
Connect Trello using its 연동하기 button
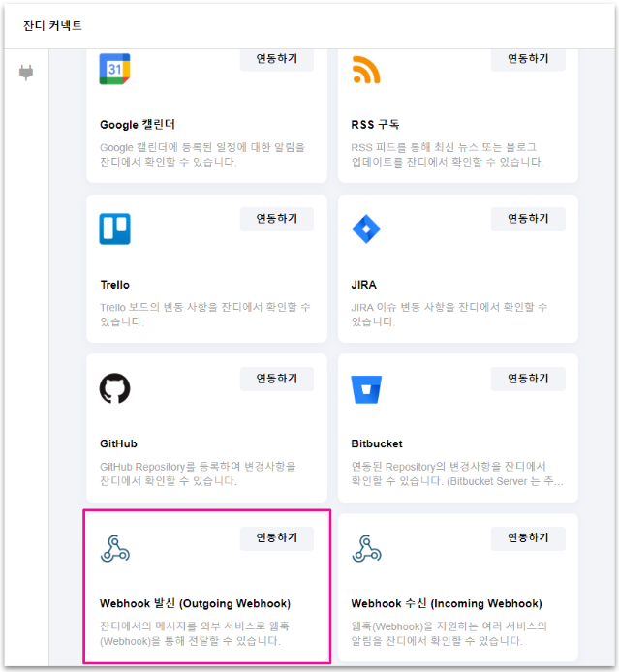tap(276, 219)
